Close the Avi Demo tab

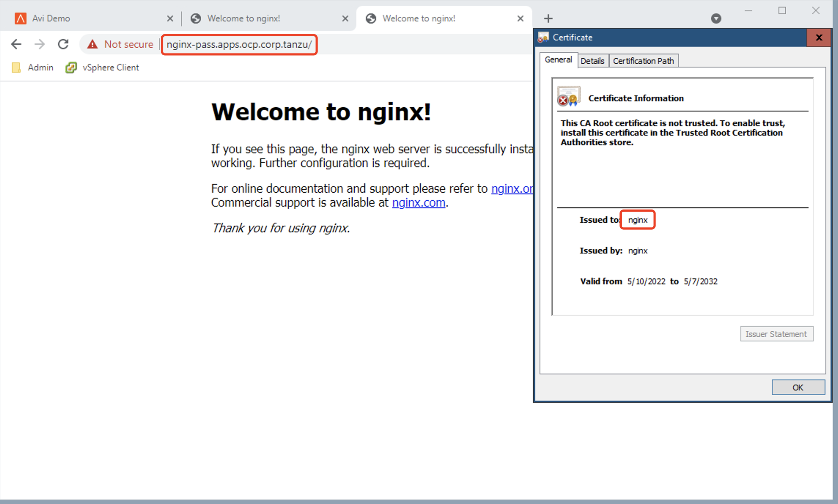coord(170,18)
